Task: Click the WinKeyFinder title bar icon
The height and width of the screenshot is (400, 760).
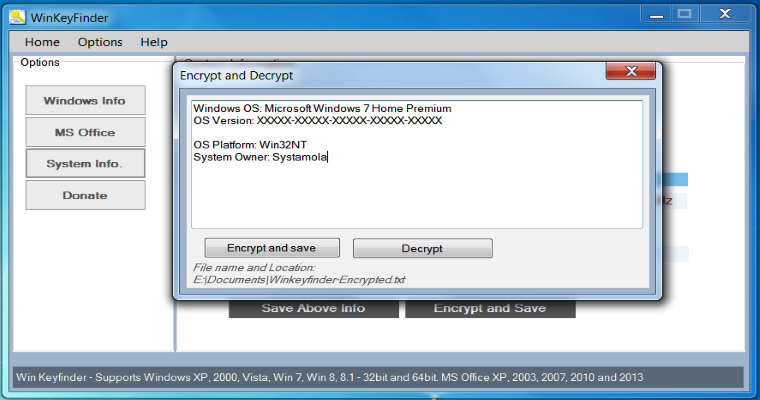Action: coord(17,17)
